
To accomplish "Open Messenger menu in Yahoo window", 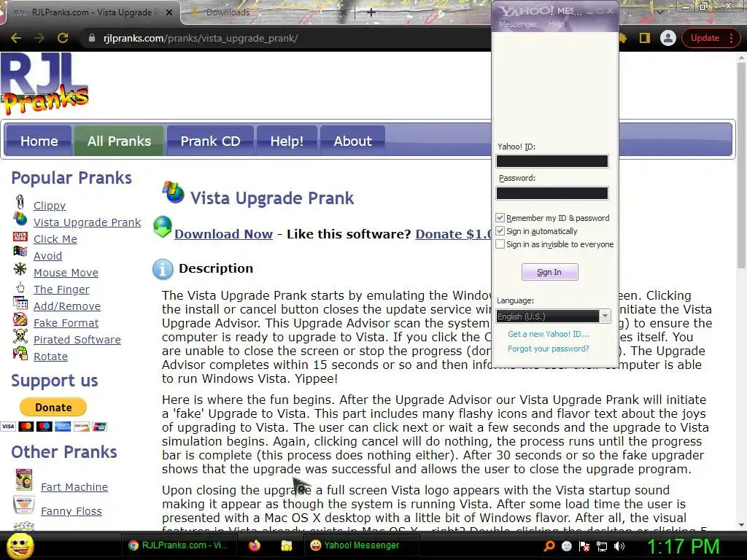I will (517, 24).
